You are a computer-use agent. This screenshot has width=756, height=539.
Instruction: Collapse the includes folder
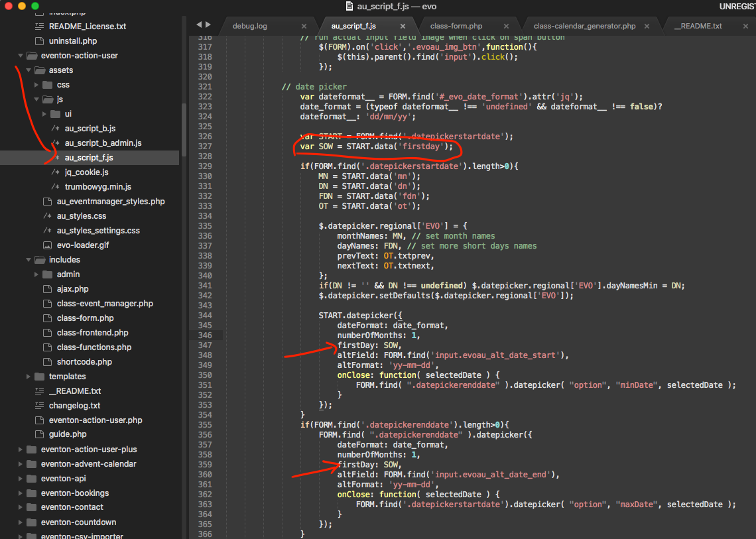pos(29,260)
